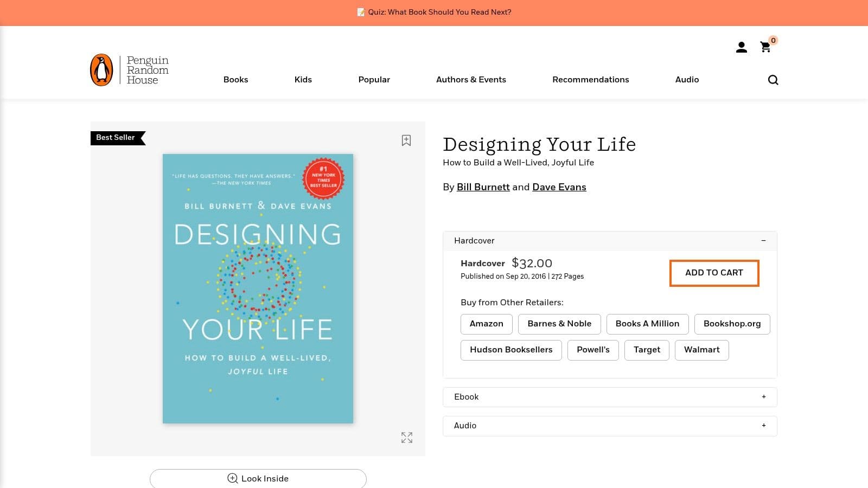Open the Recommendations menu
868x488 pixels.
coord(591,80)
